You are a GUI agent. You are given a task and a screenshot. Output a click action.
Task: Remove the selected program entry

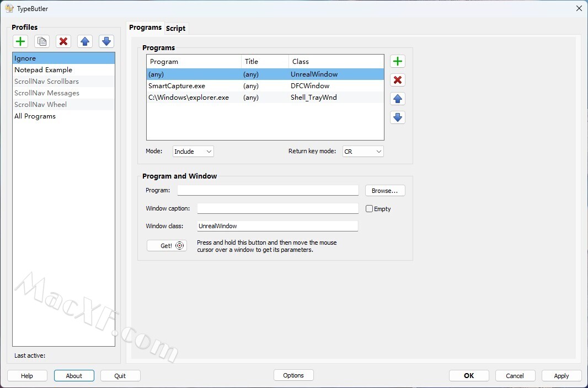coord(398,80)
